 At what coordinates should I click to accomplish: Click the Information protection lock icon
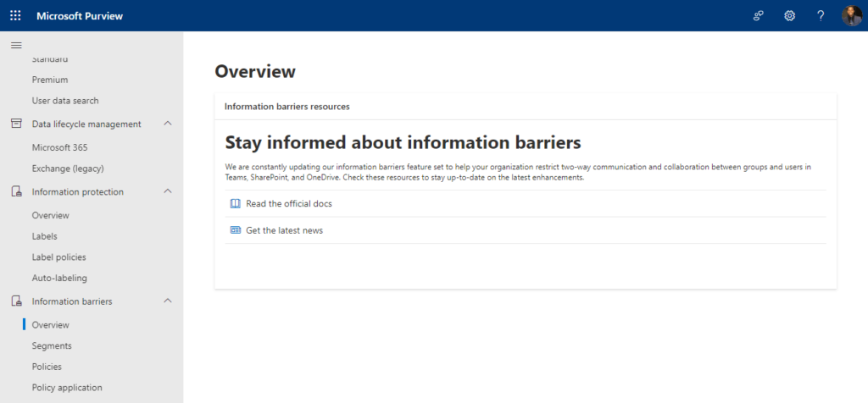pyautogui.click(x=17, y=192)
